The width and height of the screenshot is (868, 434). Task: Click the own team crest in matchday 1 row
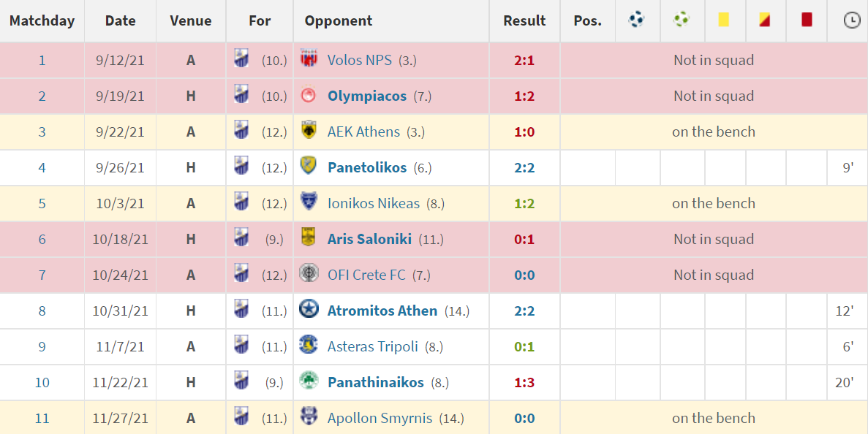241,58
